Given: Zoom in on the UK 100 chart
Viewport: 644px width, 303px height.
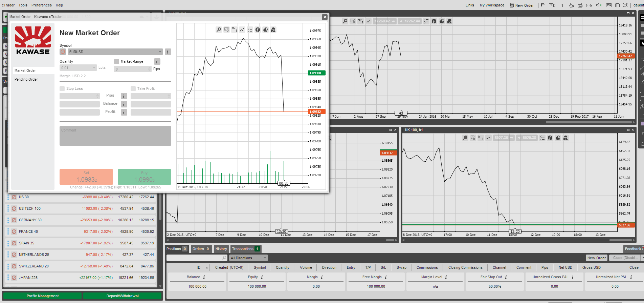Looking at the screenshot, I should (465, 138).
